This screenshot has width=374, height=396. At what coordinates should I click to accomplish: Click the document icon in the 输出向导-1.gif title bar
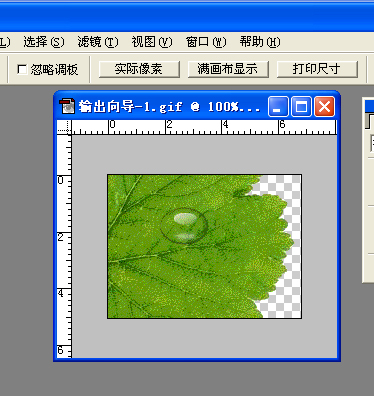point(67,106)
